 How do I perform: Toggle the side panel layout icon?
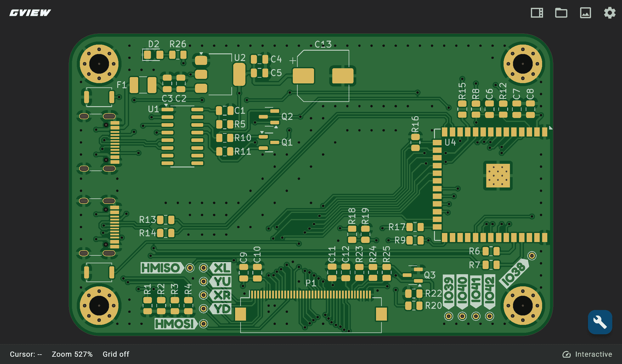pos(537,13)
